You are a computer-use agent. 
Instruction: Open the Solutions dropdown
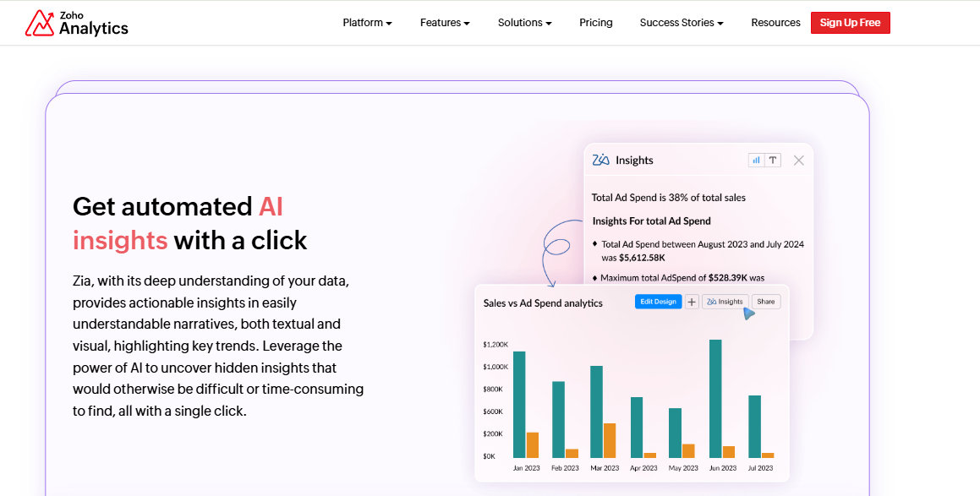525,23
